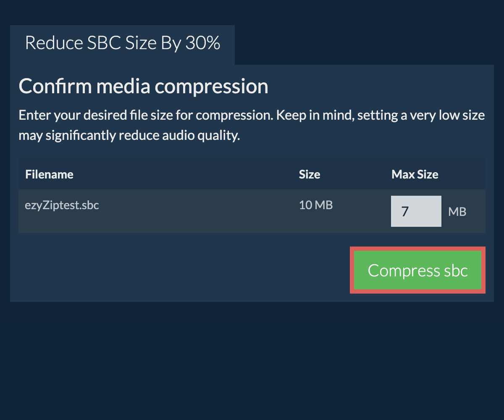The width and height of the screenshot is (504, 420).
Task: Click the Filename column header
Action: [49, 174]
